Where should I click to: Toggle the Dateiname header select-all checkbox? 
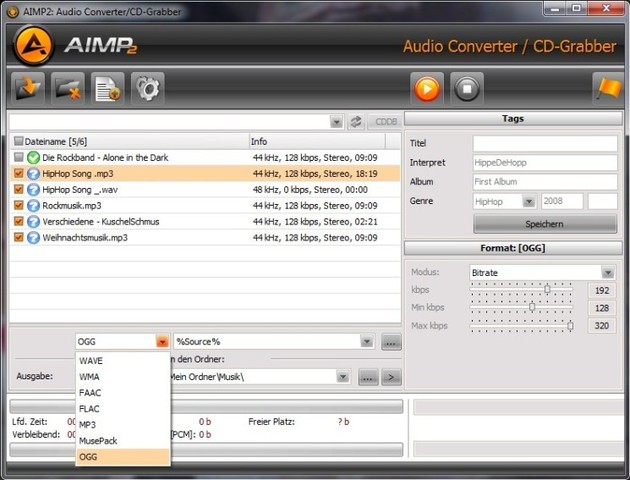[x=18, y=142]
